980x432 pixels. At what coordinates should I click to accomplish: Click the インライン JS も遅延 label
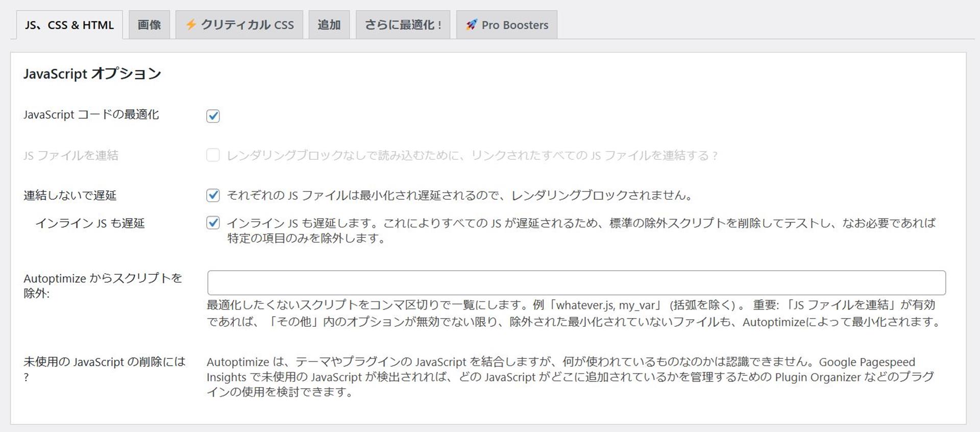[x=90, y=223]
